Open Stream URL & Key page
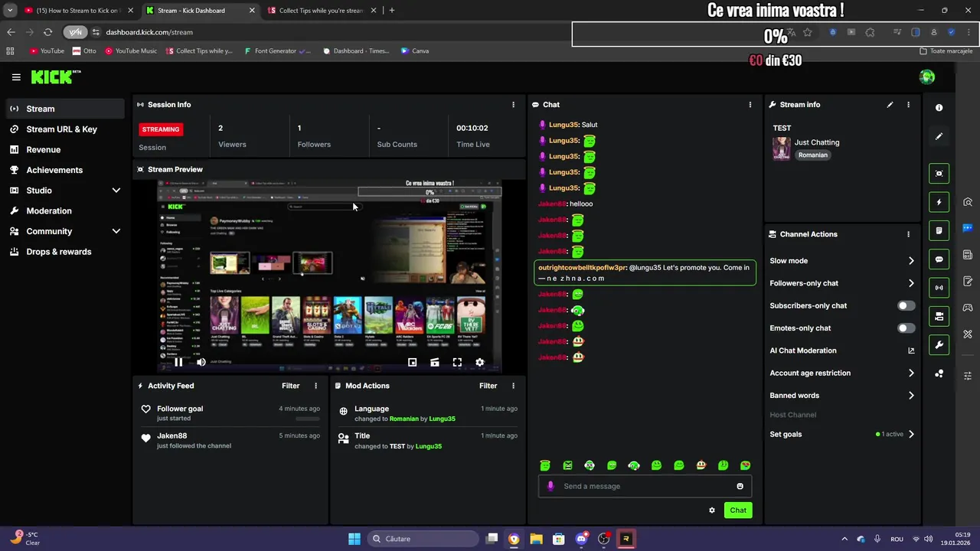Image resolution: width=980 pixels, height=551 pixels. (x=65, y=129)
